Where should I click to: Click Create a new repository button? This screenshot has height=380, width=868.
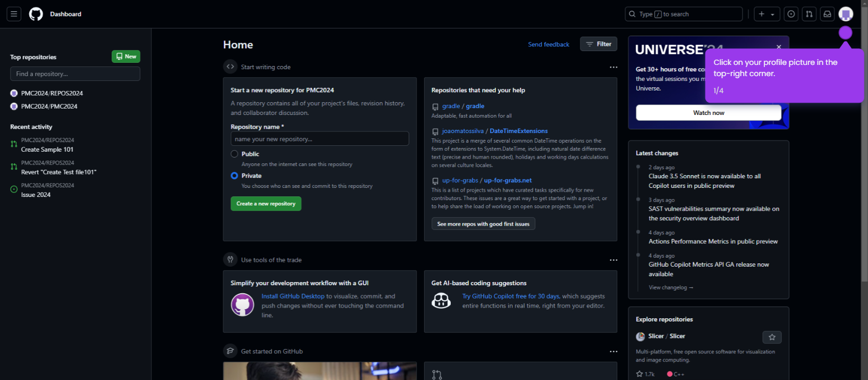(x=266, y=204)
